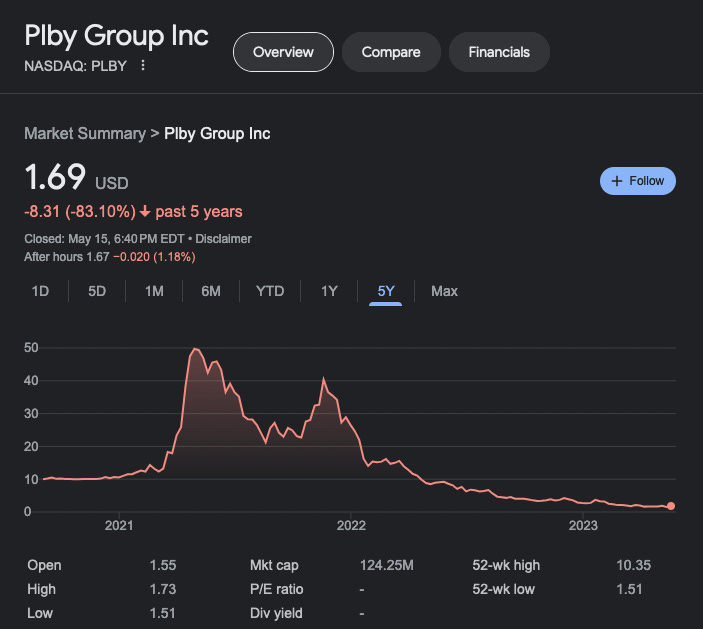The width and height of the screenshot is (703, 629).
Task: Click the Plby Group Inc title heading
Action: 117,36
